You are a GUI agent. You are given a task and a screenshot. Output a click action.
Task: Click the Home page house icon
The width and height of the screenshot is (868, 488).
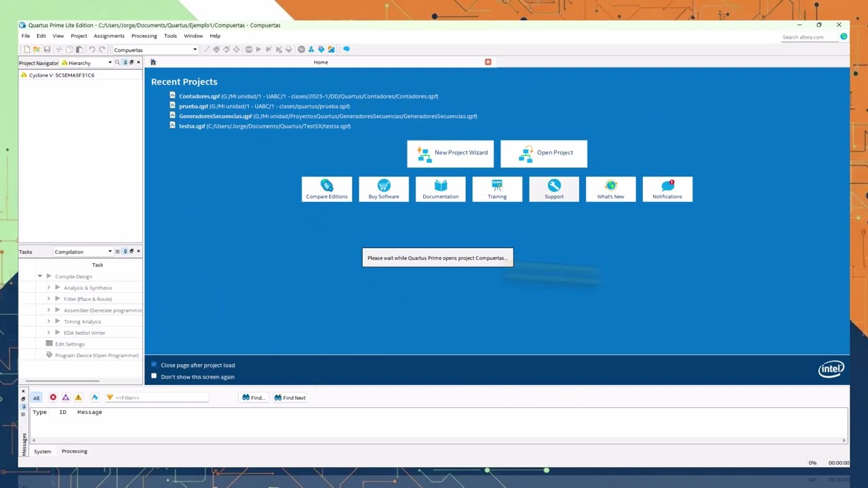point(153,62)
